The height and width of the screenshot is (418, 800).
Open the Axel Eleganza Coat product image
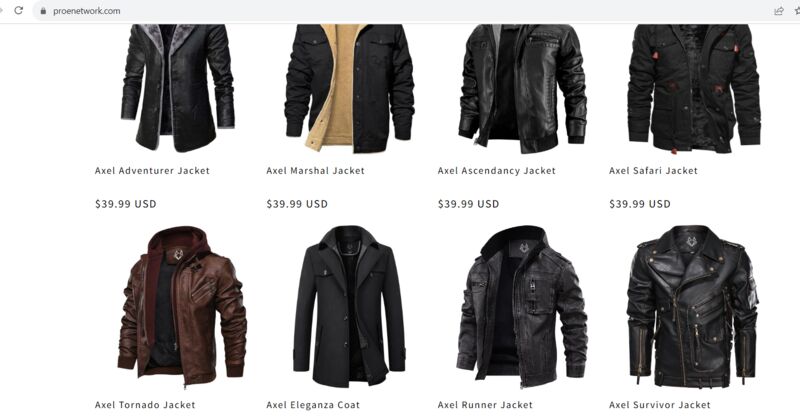pos(349,306)
